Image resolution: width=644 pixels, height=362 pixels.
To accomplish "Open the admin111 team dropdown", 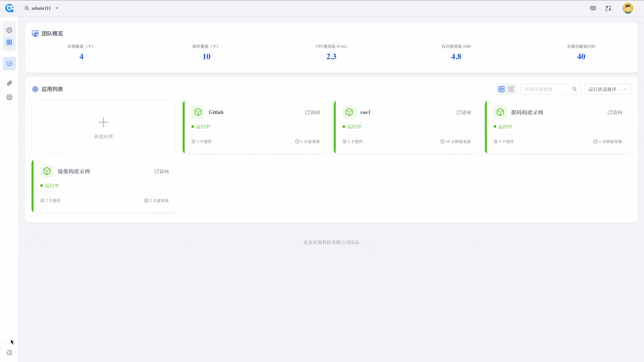I will (x=42, y=8).
